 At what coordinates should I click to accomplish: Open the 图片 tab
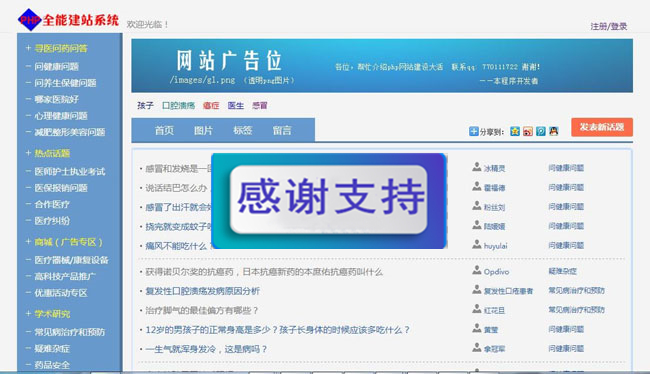click(x=203, y=131)
